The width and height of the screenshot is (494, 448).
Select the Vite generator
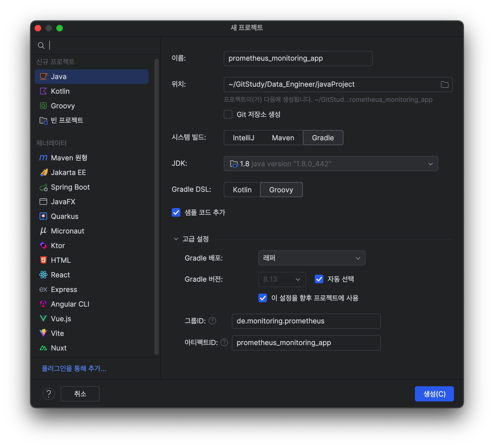point(92,333)
